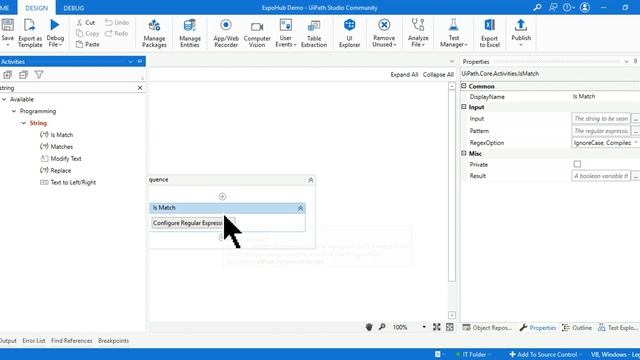Open the Outline panel tab
This screenshot has width=640, height=360.
click(x=577, y=328)
